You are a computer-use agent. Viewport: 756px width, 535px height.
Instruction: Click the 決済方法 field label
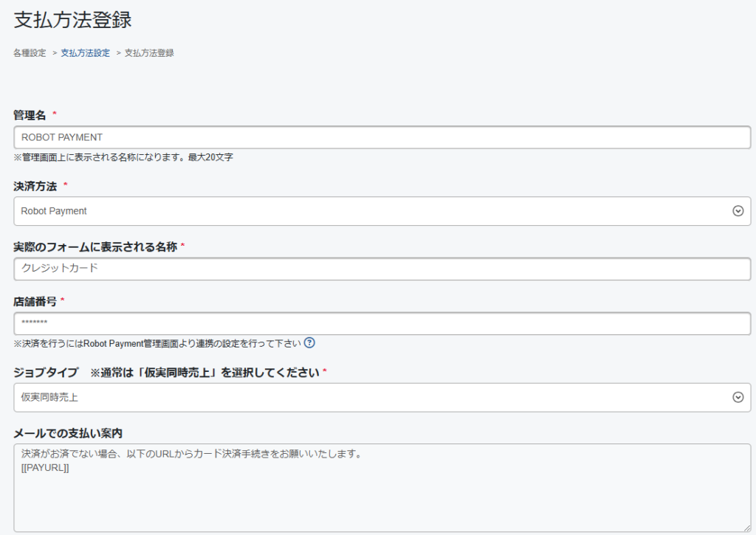pyautogui.click(x=35, y=187)
